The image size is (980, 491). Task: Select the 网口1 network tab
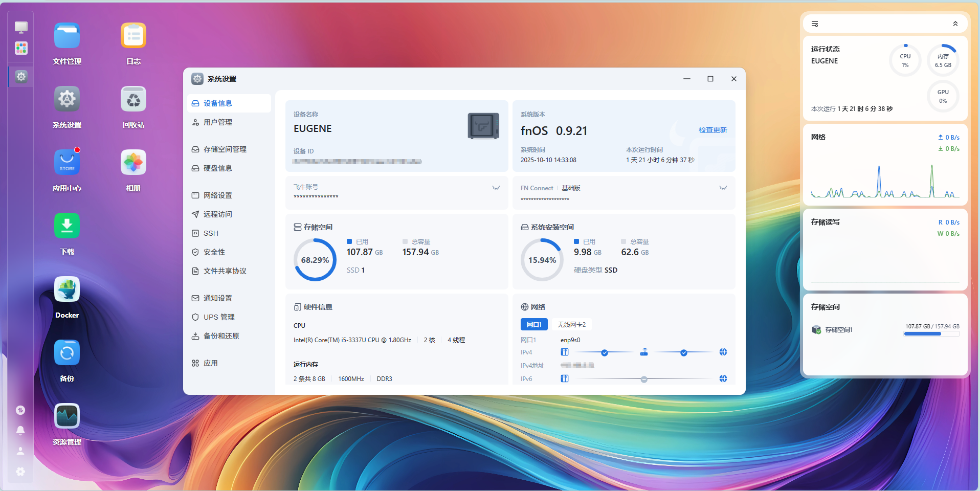[534, 325]
